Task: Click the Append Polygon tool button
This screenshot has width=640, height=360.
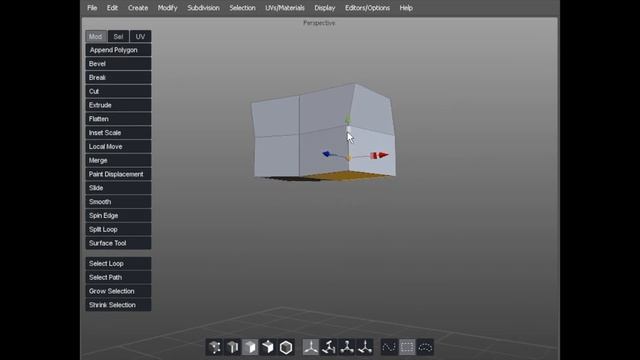Action: 118,50
